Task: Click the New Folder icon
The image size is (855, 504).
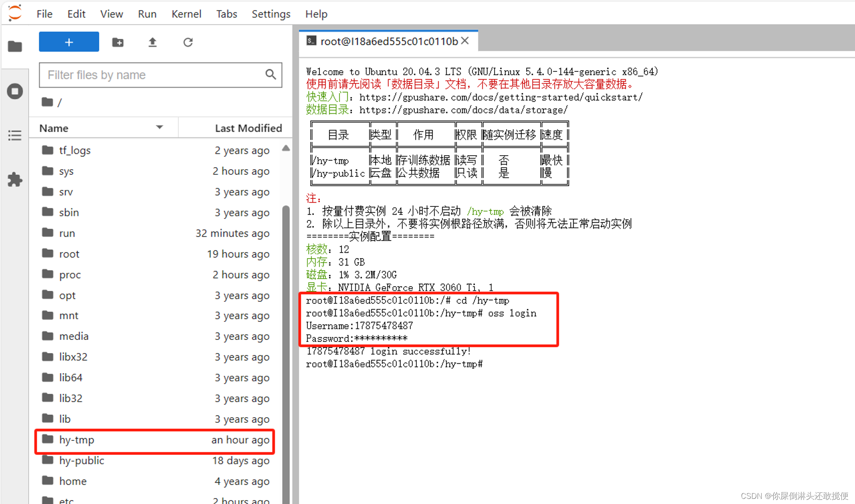Action: [118, 42]
